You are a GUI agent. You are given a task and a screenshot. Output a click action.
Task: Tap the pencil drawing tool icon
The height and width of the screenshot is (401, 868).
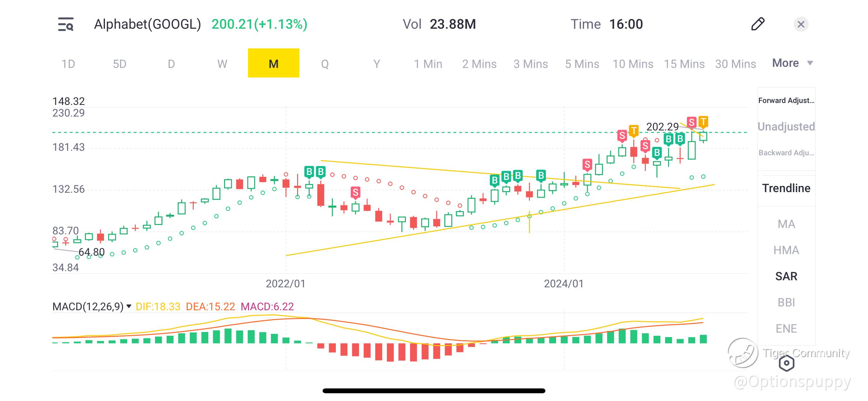pyautogui.click(x=758, y=24)
